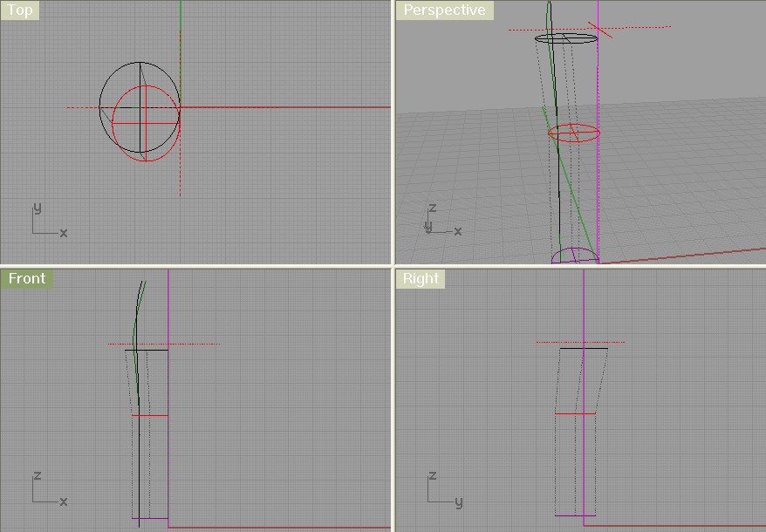Select the red horizontal line in Front viewport
This screenshot has width=766, height=532.
150,416
